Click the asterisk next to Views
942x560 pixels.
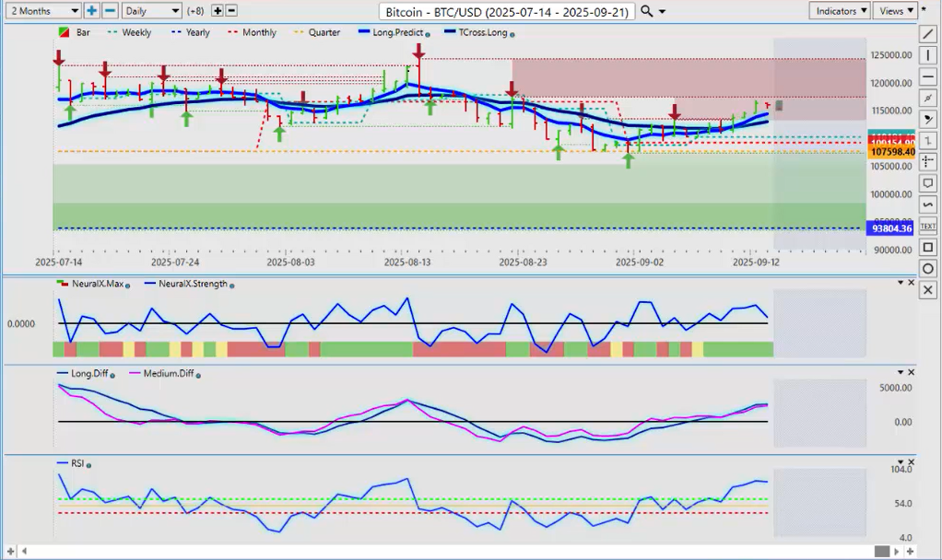point(924,10)
